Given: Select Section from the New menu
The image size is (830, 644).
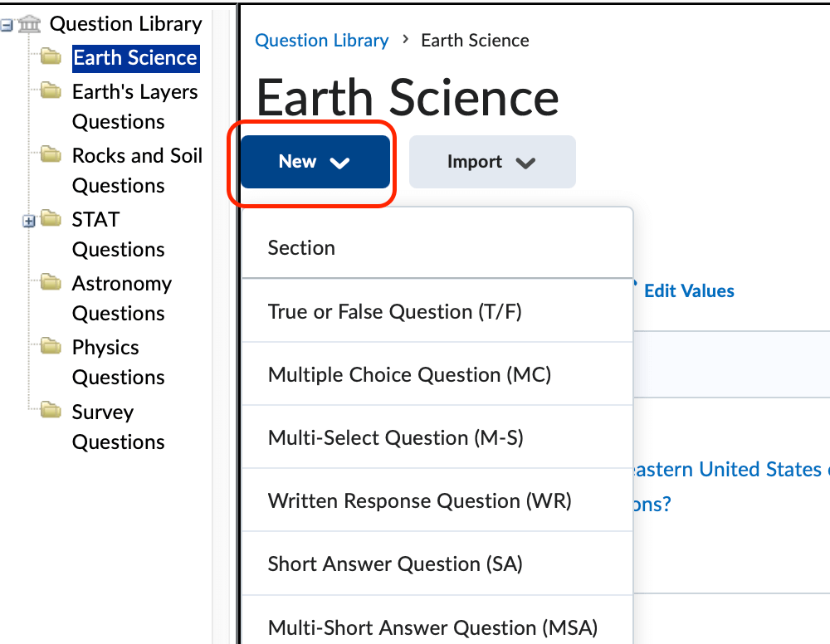Looking at the screenshot, I should pos(301,247).
